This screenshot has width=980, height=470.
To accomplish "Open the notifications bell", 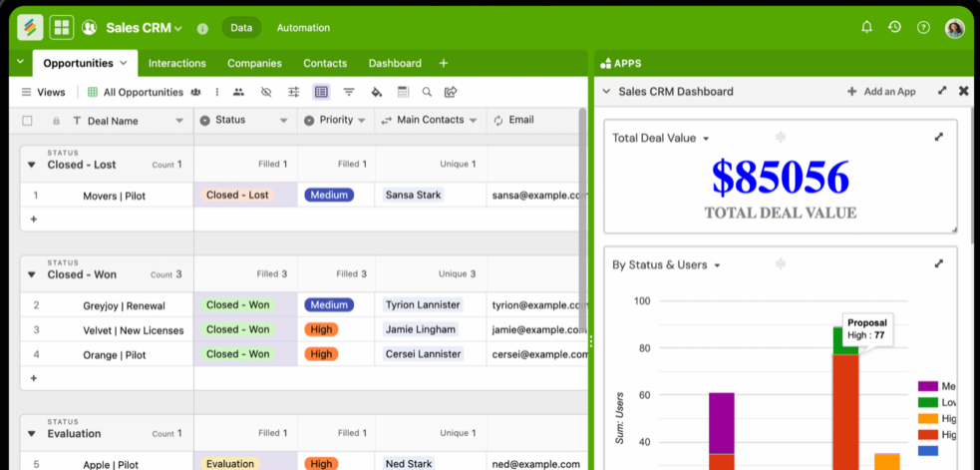I will 867,27.
